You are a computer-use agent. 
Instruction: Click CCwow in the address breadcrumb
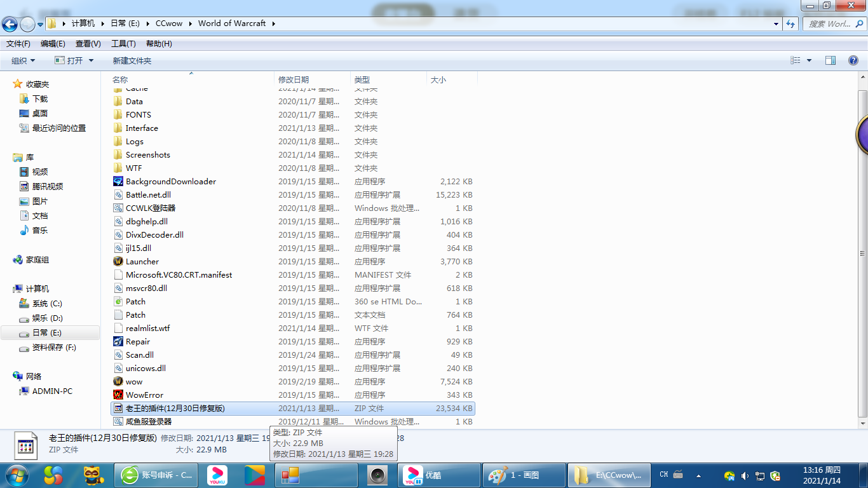tap(169, 24)
